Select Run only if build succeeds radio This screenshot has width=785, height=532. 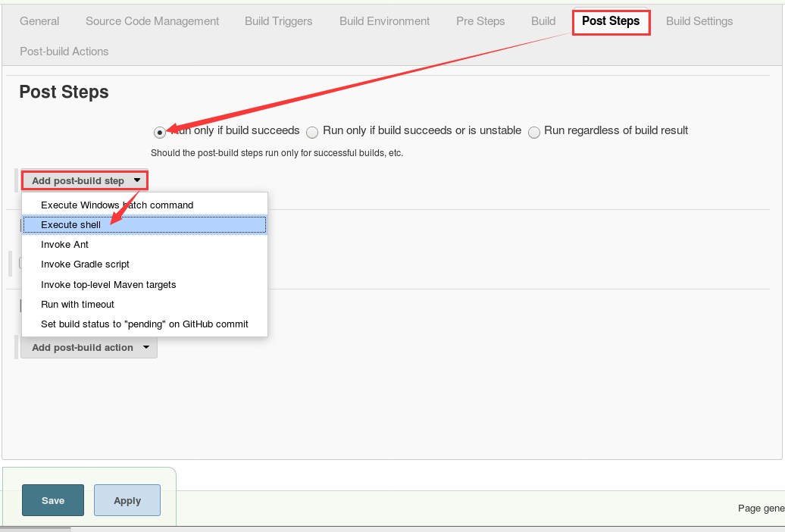[x=160, y=133]
